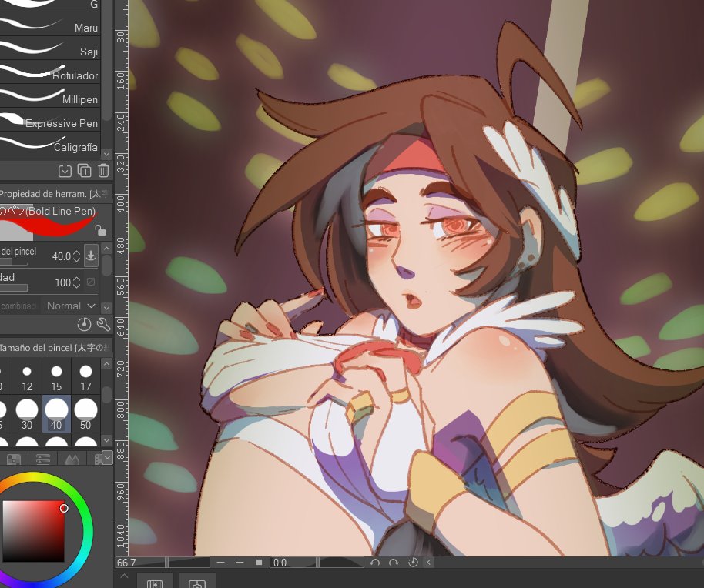Click inside the saturation-brightness color square

tap(33, 531)
